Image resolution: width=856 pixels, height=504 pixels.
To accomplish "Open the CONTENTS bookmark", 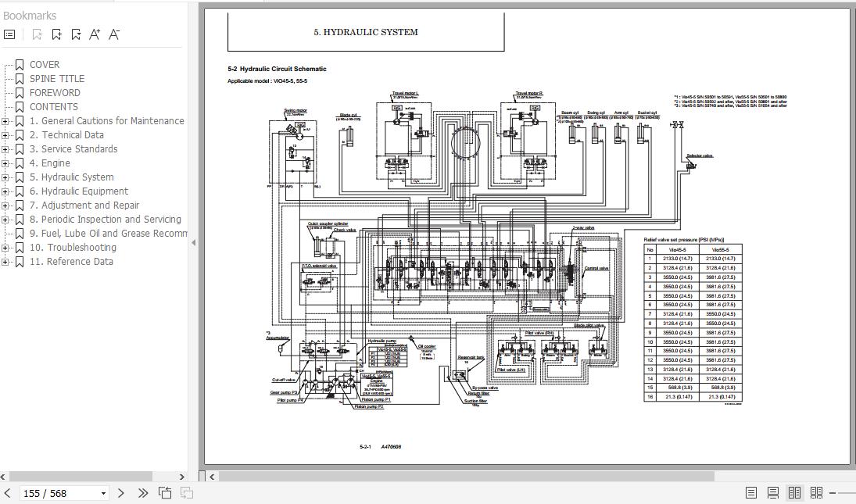I will pyautogui.click(x=53, y=107).
